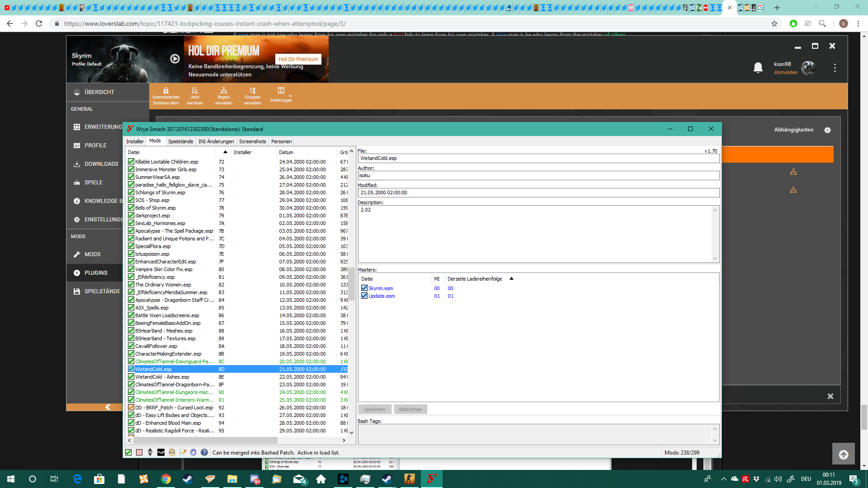Open Vortex notifications bell
Viewport: 868px width, 488px height.
(x=758, y=68)
